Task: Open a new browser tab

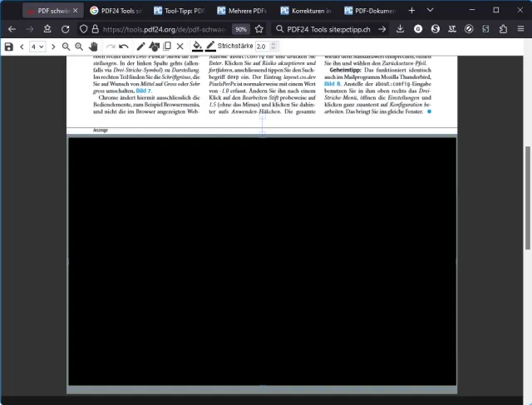Action: tap(411, 11)
